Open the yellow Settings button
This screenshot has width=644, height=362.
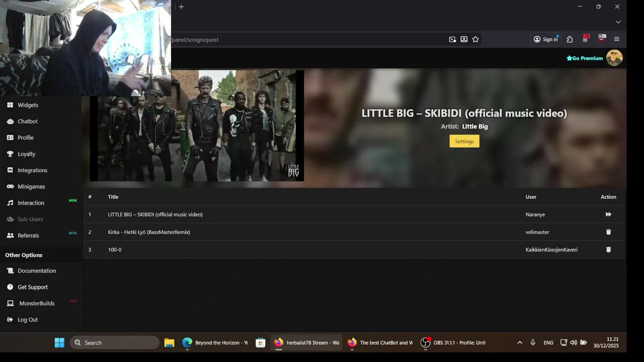point(464,141)
